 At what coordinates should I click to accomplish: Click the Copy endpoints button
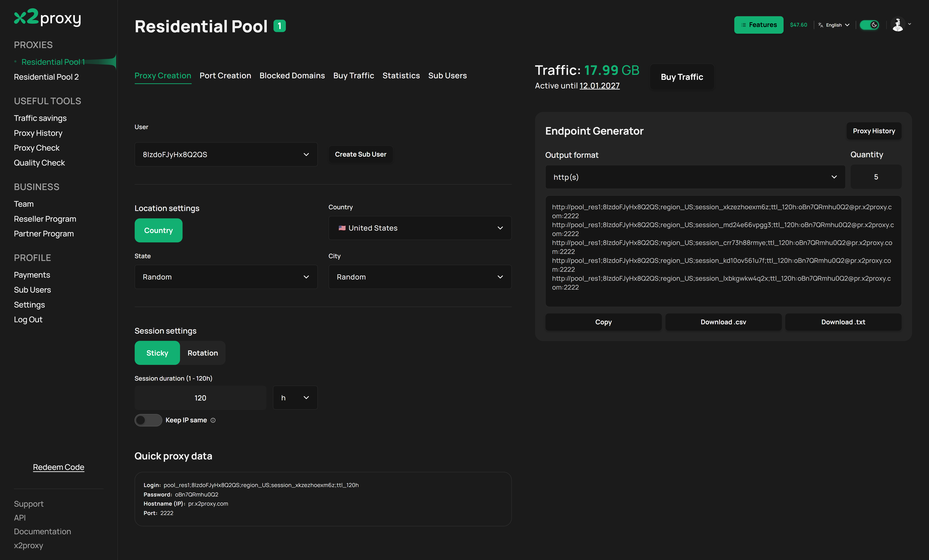tap(603, 322)
